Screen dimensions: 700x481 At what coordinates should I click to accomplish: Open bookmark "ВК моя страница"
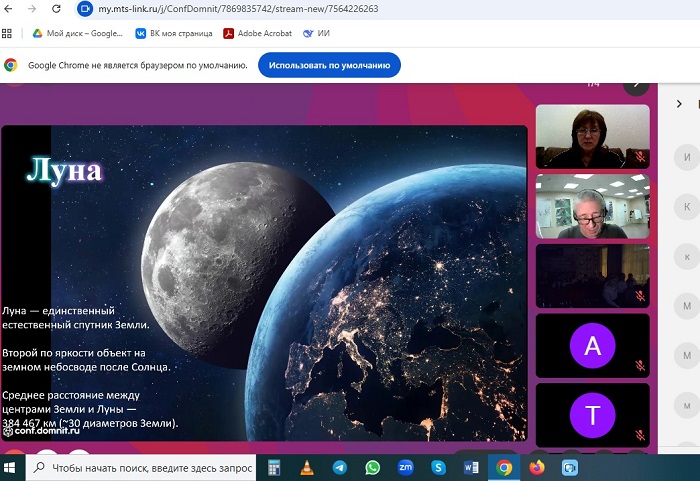[174, 33]
